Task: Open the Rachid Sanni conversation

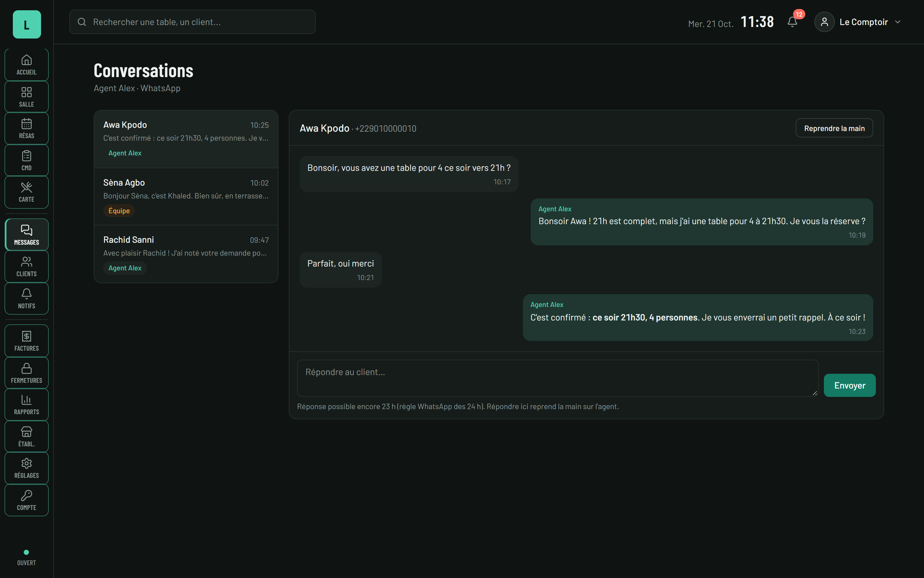Action: pos(186,254)
